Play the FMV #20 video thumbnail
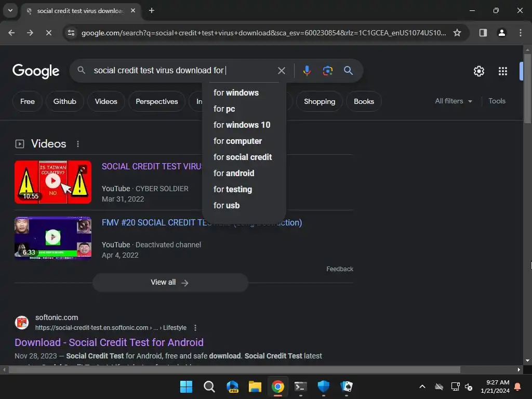 pos(53,238)
